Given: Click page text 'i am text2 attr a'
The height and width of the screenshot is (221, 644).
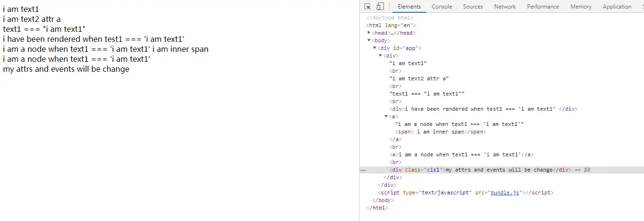Looking at the screenshot, I should [31, 19].
